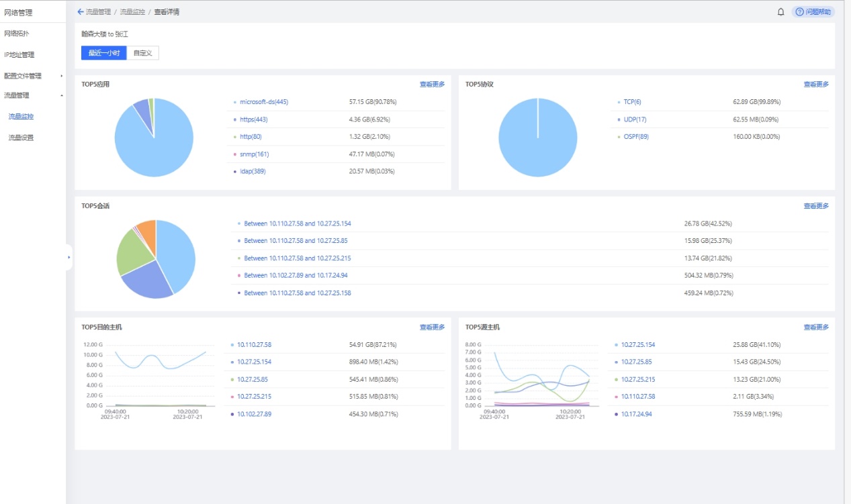
Task: Select the 最近一小时 time range tab
Action: tap(104, 53)
